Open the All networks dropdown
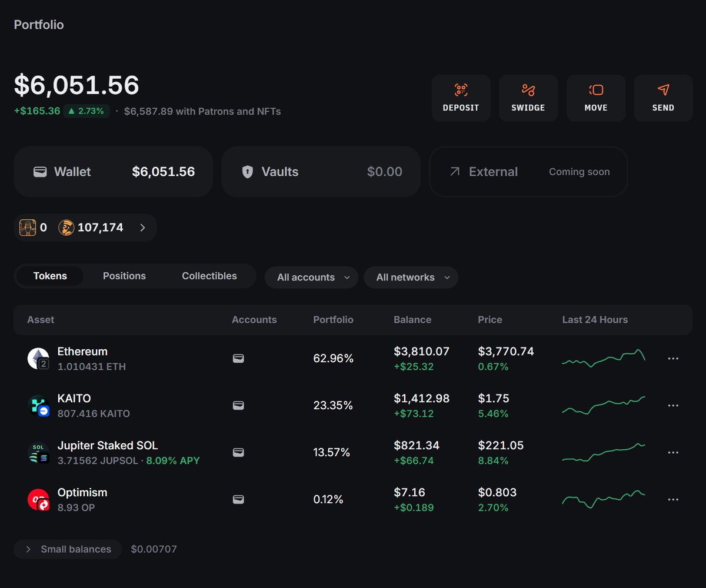The image size is (706, 588). click(411, 277)
